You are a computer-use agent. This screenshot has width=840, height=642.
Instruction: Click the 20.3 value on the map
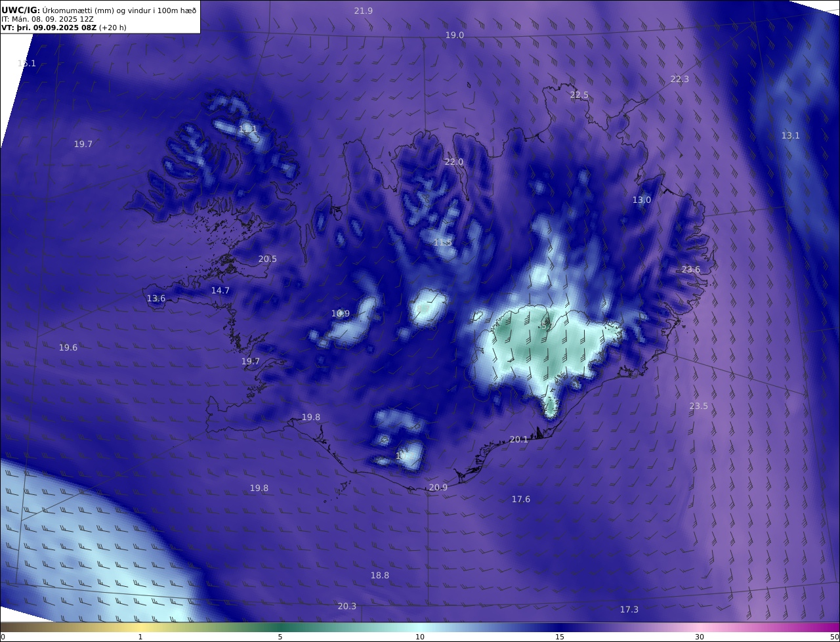tap(347, 607)
